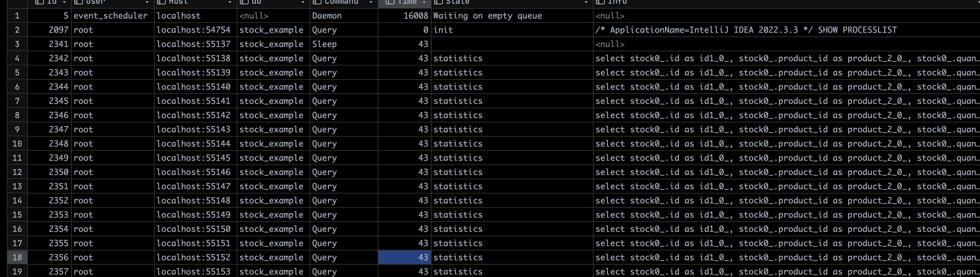
Task: Click the 'init' state cell
Action: click(512, 30)
